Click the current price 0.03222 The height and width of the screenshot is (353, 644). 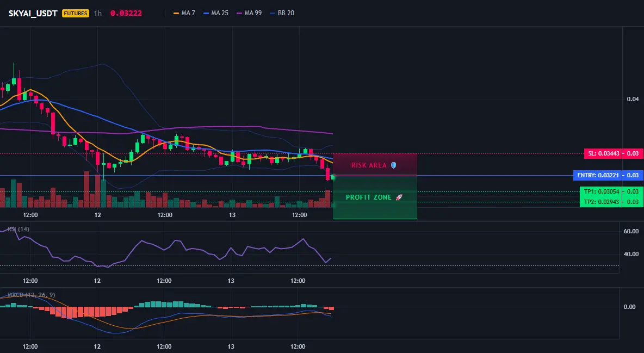tap(126, 13)
